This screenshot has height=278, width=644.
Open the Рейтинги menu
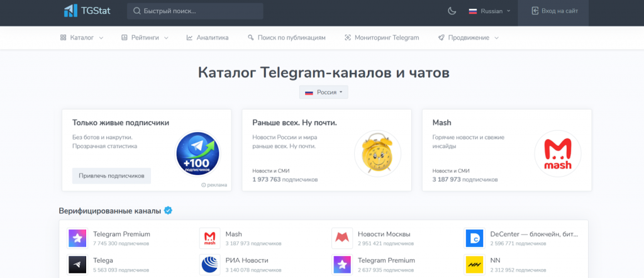coord(145,38)
